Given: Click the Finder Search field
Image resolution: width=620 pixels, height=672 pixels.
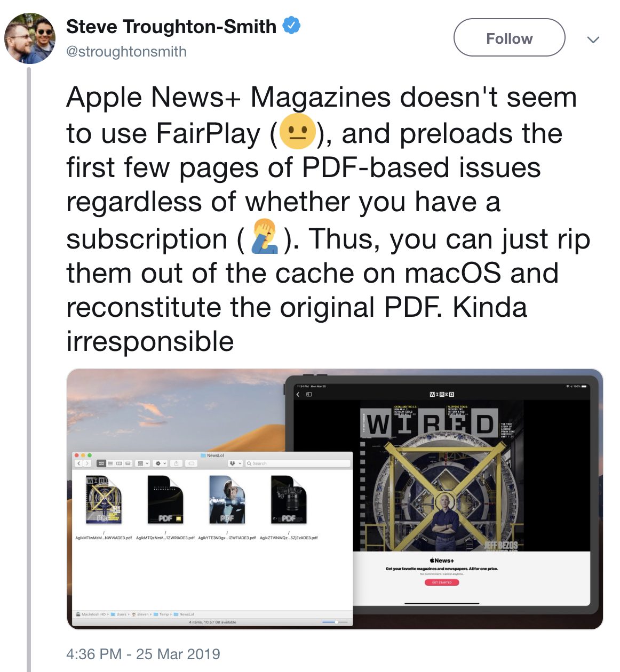Looking at the screenshot, I should (x=298, y=463).
